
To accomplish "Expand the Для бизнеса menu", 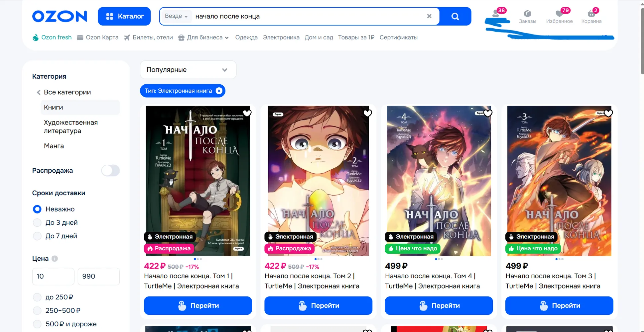I will tap(204, 38).
